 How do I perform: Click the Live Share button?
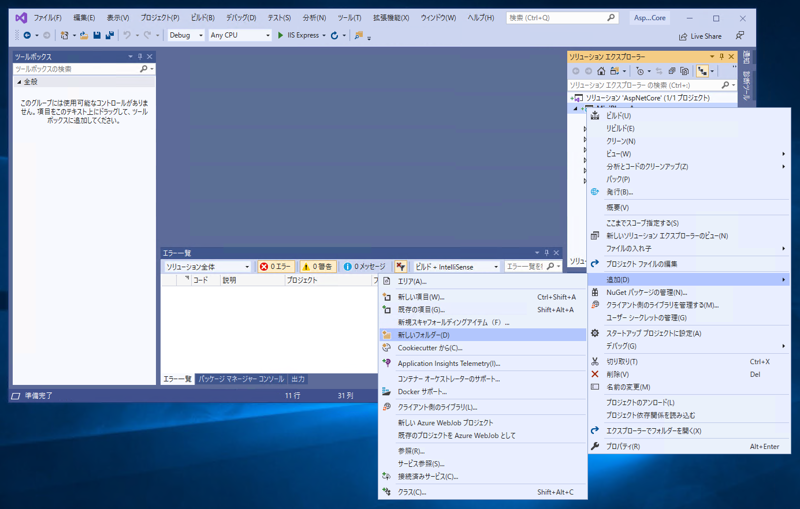click(700, 36)
